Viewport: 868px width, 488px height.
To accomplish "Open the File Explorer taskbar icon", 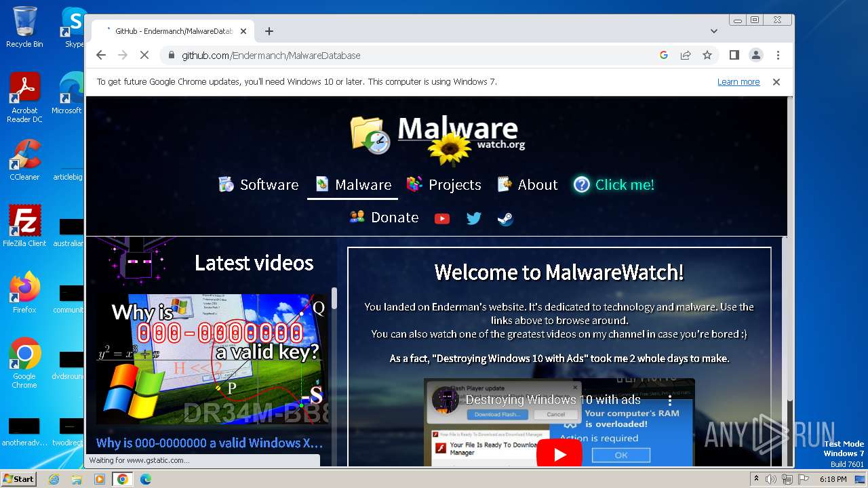I will (77, 479).
